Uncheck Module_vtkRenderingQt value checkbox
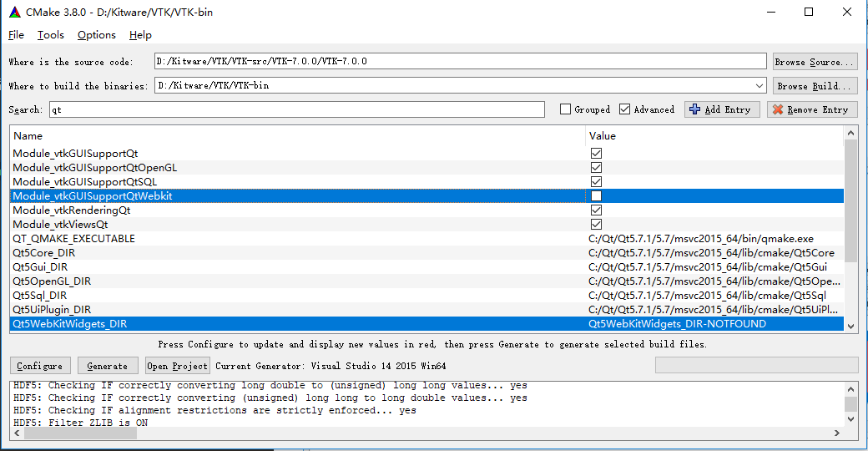This screenshot has width=868, height=451. [596, 210]
